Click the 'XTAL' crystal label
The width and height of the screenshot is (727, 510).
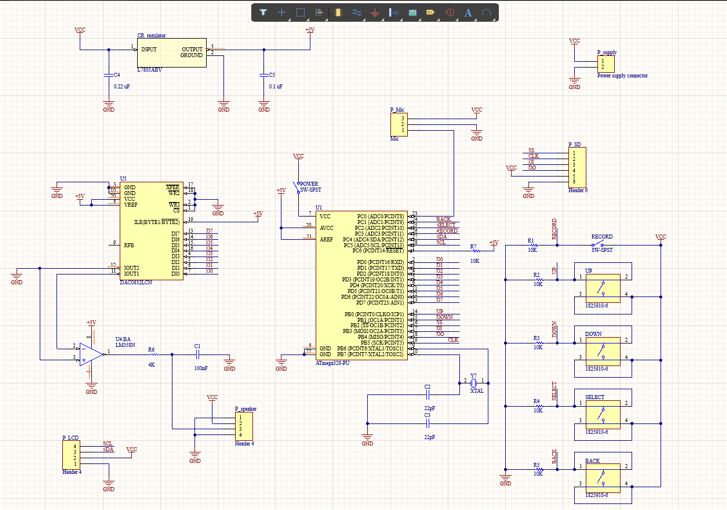[477, 391]
